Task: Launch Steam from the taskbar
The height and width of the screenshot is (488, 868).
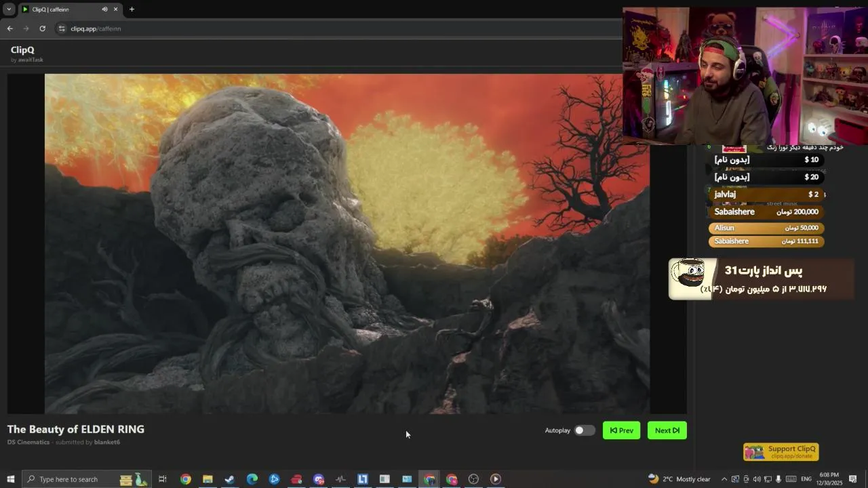Action: [x=230, y=479]
